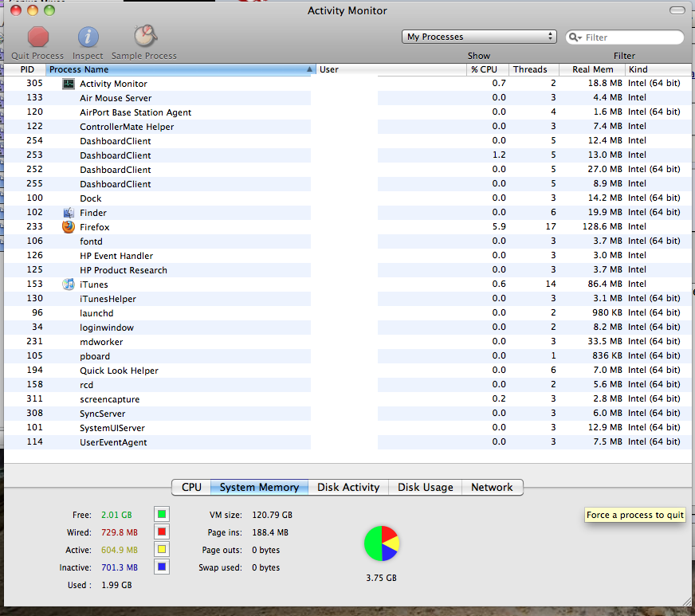Image resolution: width=695 pixels, height=616 pixels.
Task: Select DashboardClient with PID 252
Action: (347, 170)
